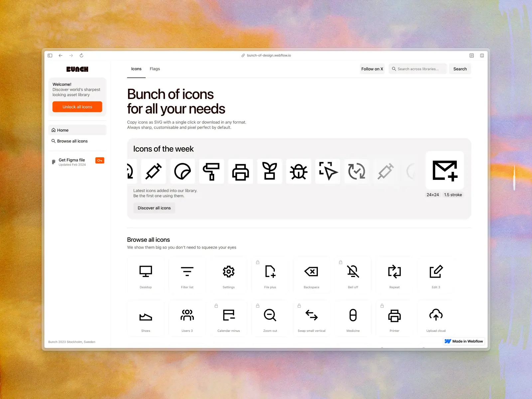Select the plant sprout icon of the week
The image size is (532, 399).
point(270,172)
